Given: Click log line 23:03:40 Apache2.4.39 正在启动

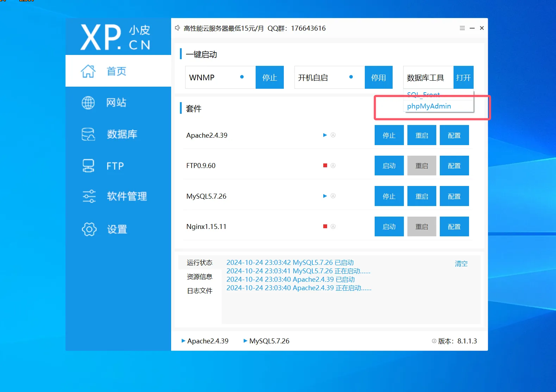Looking at the screenshot, I should [299, 288].
